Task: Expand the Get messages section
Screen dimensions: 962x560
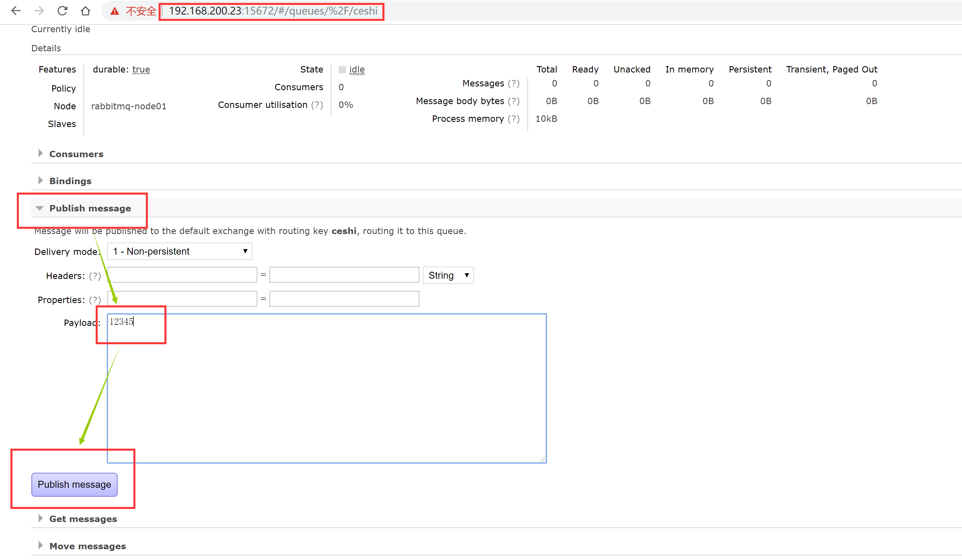Action: tap(83, 519)
